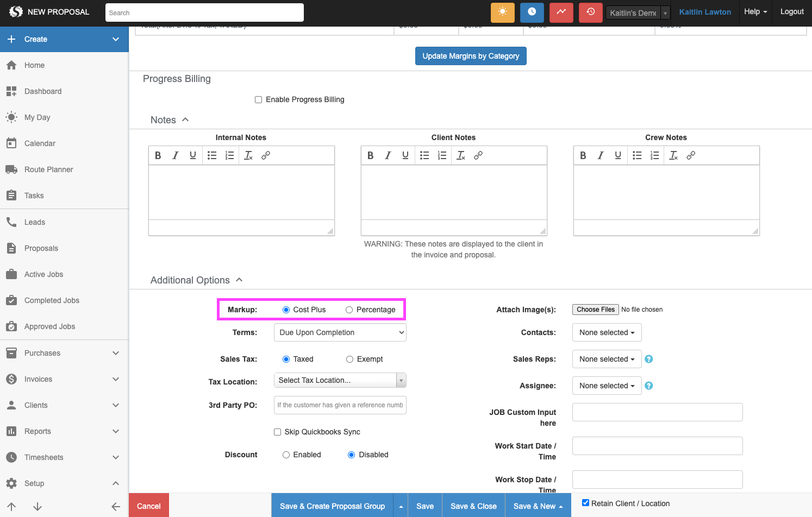
Task: Click the 3rd Party PO input field
Action: coord(340,405)
